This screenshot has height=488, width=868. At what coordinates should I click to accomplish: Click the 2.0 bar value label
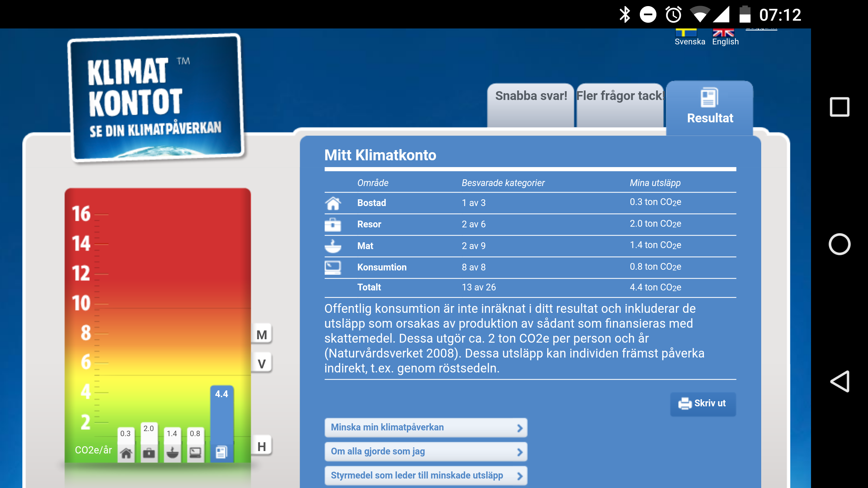click(x=149, y=428)
